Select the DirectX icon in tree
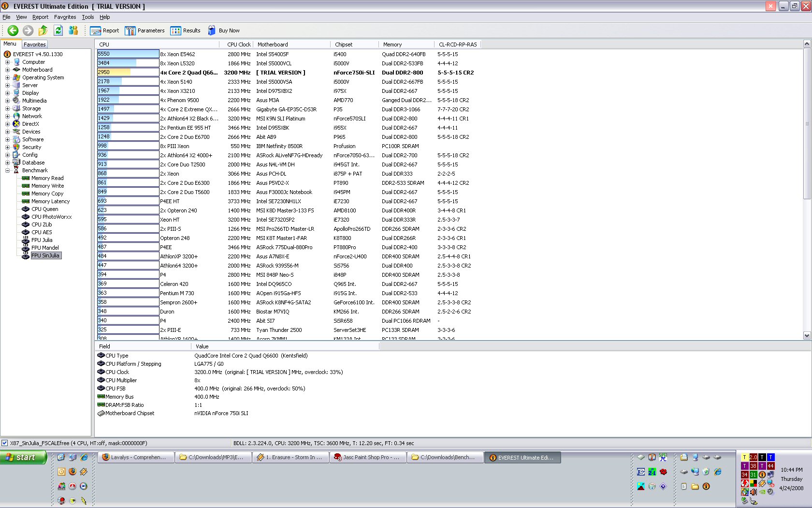Screen dimensions: 812x508 [16, 124]
